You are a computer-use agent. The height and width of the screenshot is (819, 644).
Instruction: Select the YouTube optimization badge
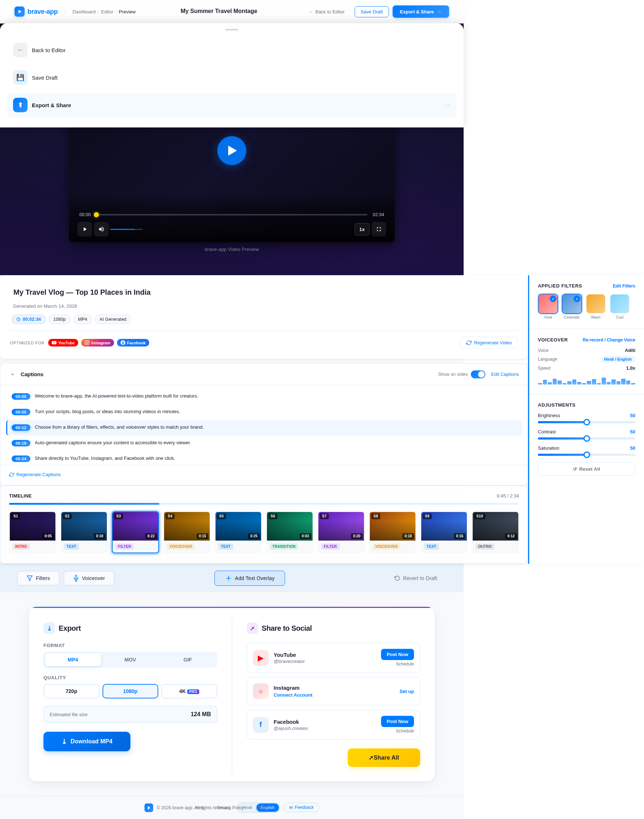[63, 343]
